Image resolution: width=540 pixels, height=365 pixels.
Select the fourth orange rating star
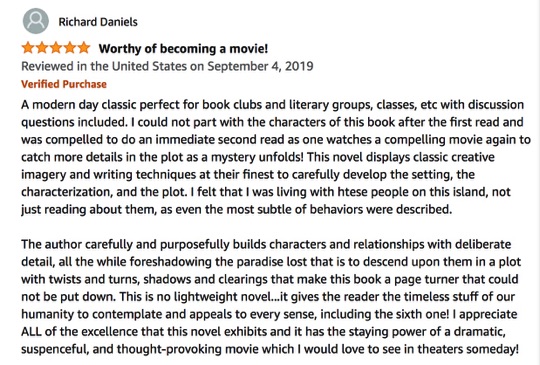[x=70, y=48]
